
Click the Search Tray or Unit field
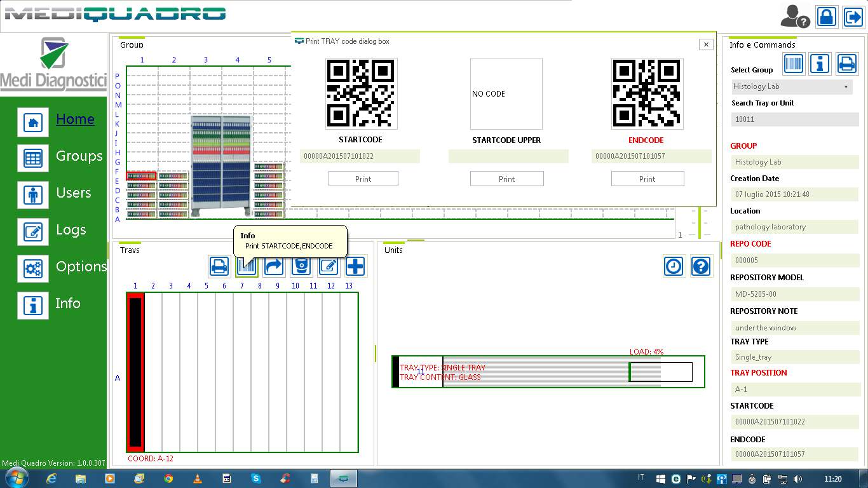[794, 119]
